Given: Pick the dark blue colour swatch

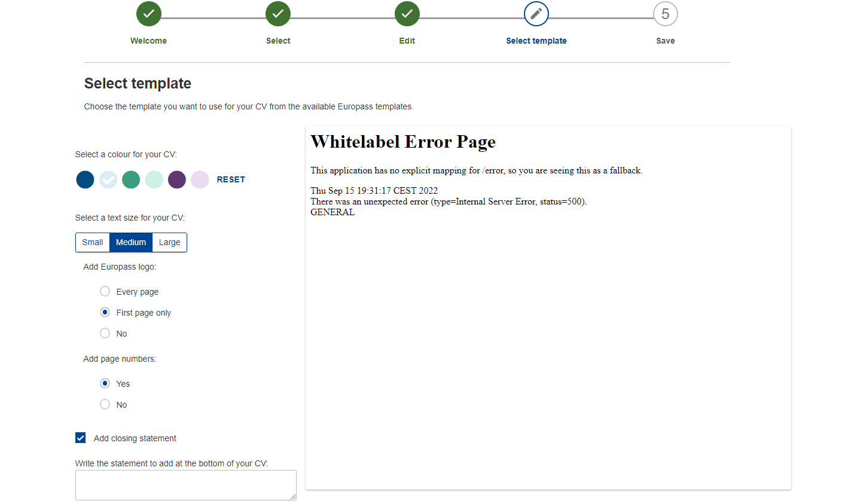Looking at the screenshot, I should [x=85, y=179].
